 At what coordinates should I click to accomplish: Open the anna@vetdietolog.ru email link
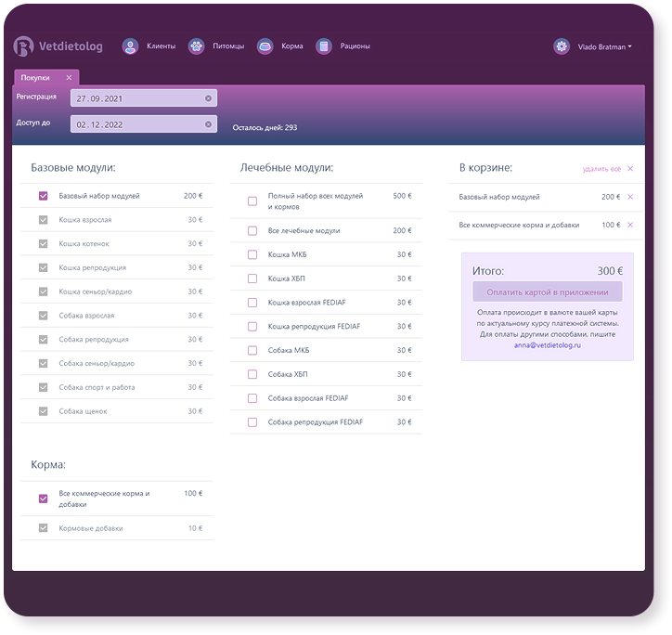pyautogui.click(x=547, y=344)
